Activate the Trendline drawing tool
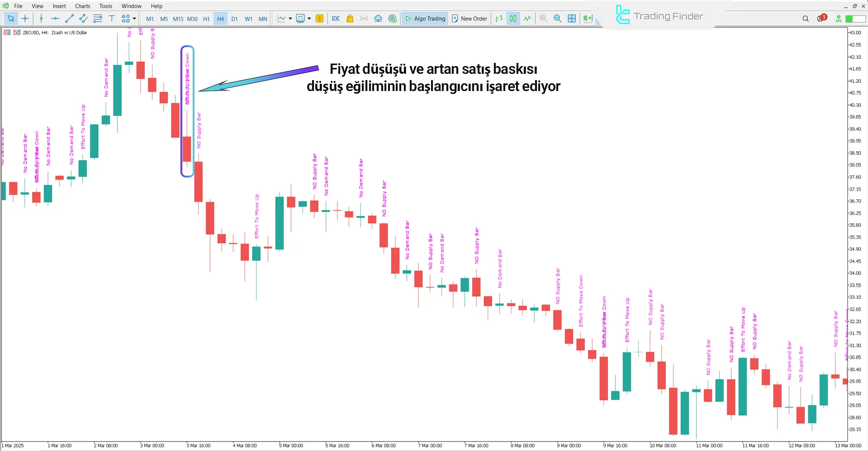The image size is (868, 451). [69, 19]
